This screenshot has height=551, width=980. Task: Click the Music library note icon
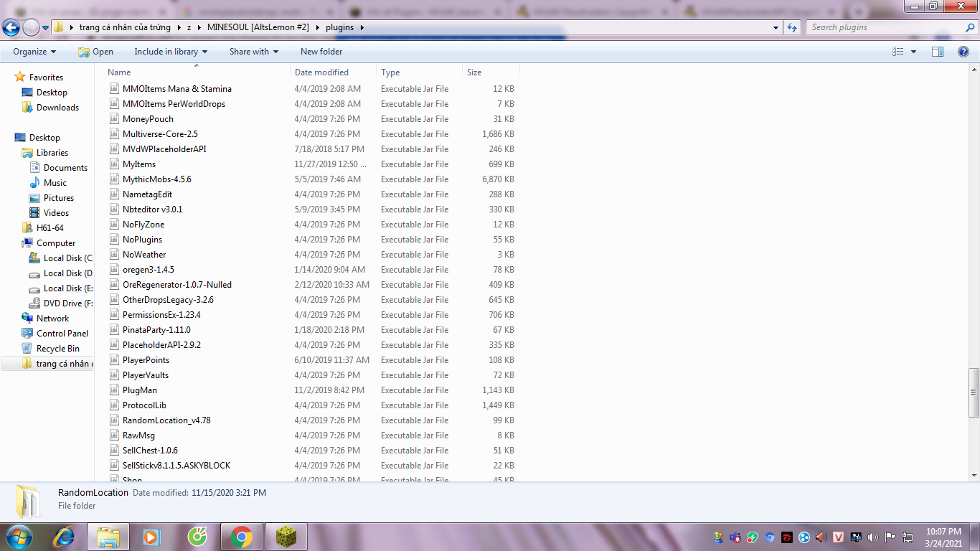point(34,183)
